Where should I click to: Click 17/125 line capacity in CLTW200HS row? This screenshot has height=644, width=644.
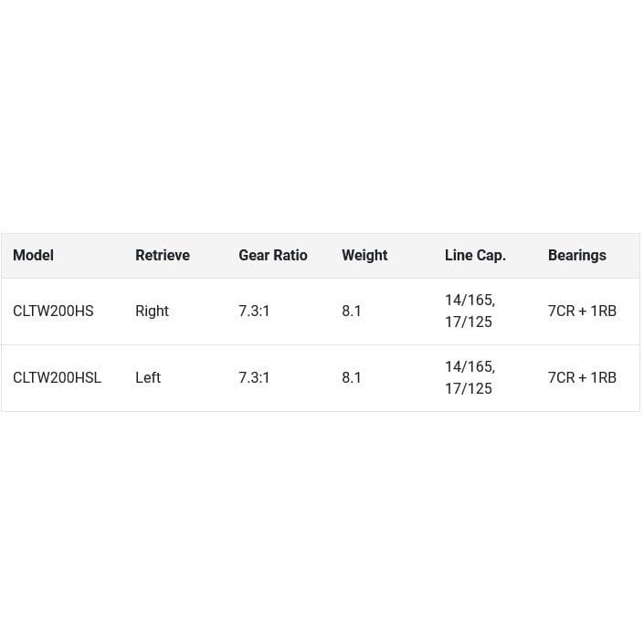click(468, 322)
